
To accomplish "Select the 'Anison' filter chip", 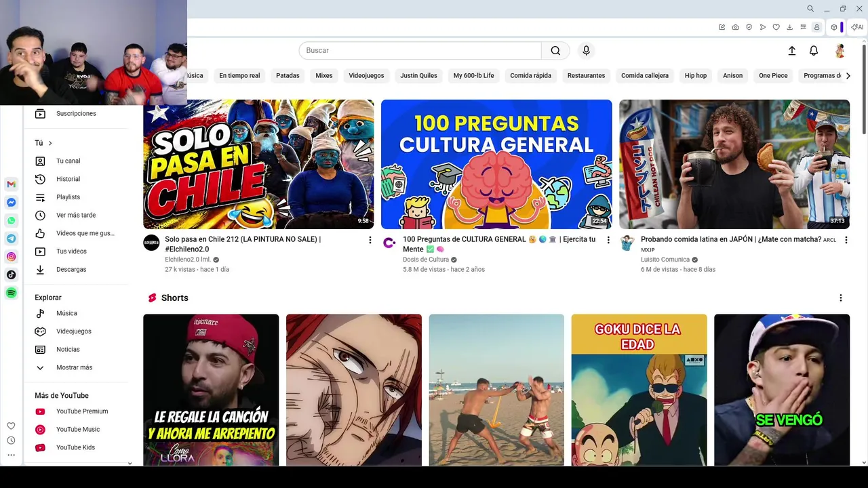I will [732, 75].
